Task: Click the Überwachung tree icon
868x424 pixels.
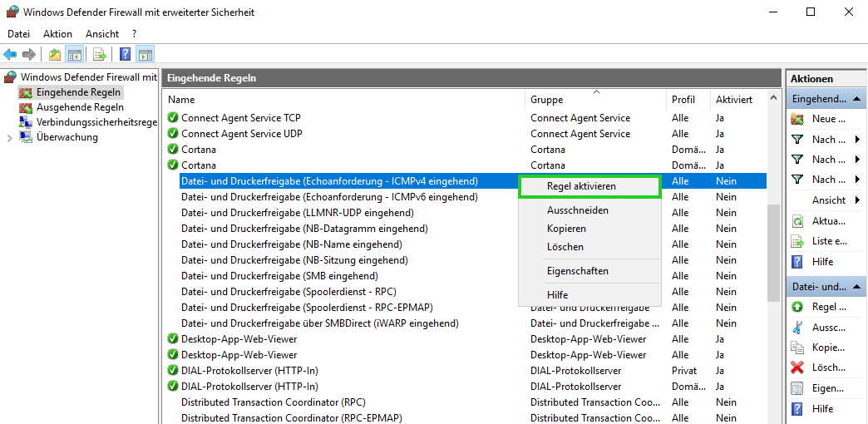Action: tap(26, 137)
